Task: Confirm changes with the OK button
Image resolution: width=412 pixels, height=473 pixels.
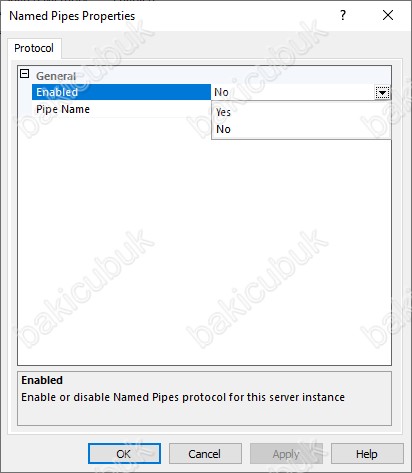Action: pos(124,454)
